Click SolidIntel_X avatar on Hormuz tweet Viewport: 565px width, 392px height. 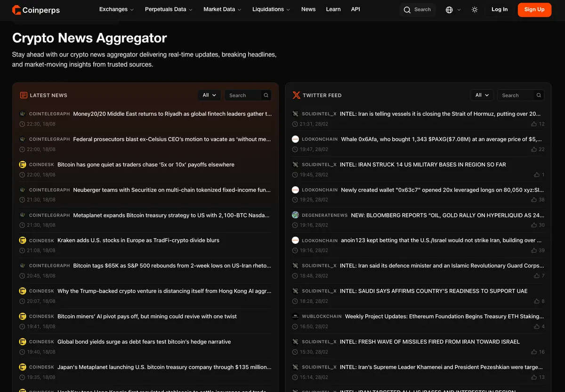pyautogui.click(x=295, y=114)
